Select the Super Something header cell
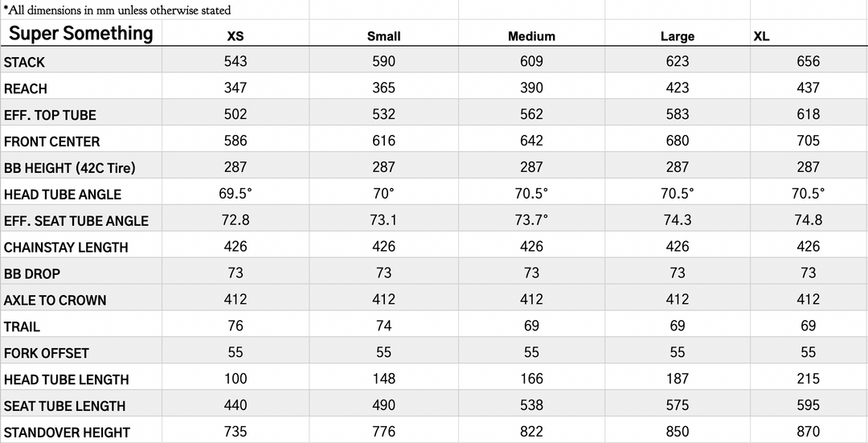The height and width of the screenshot is (443, 868). click(x=81, y=33)
